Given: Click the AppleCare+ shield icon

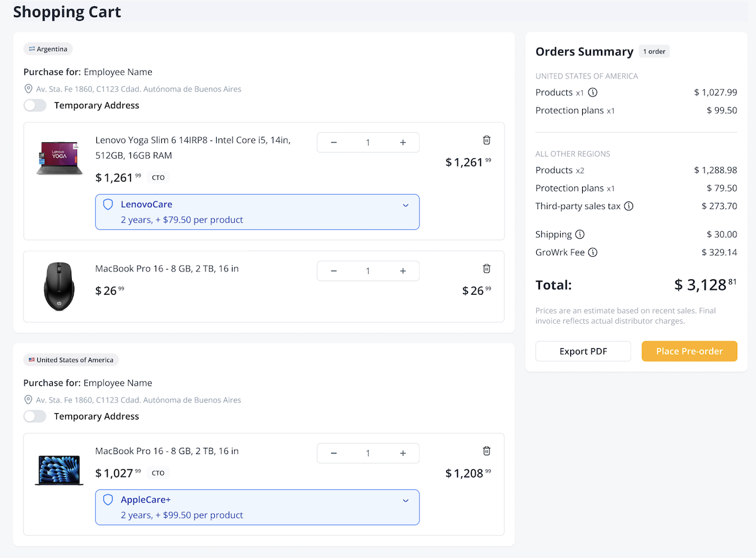Looking at the screenshot, I should click(108, 500).
